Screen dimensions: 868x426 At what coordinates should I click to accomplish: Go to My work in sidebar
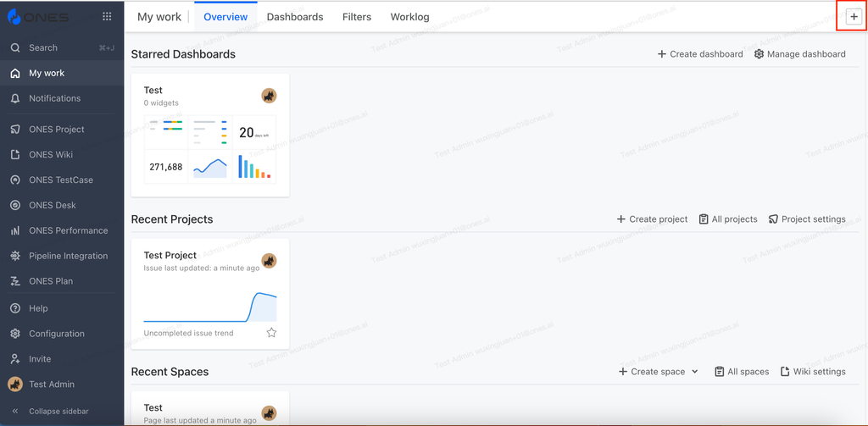click(x=62, y=73)
